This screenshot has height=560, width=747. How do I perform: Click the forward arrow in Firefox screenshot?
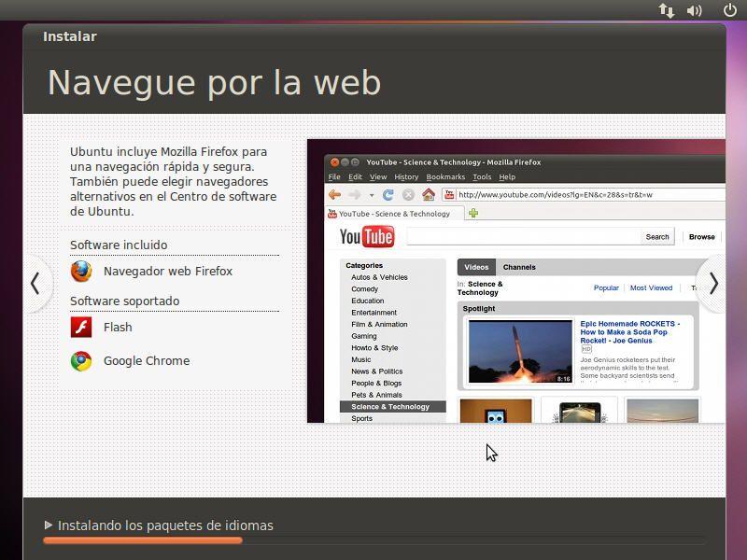tap(355, 194)
